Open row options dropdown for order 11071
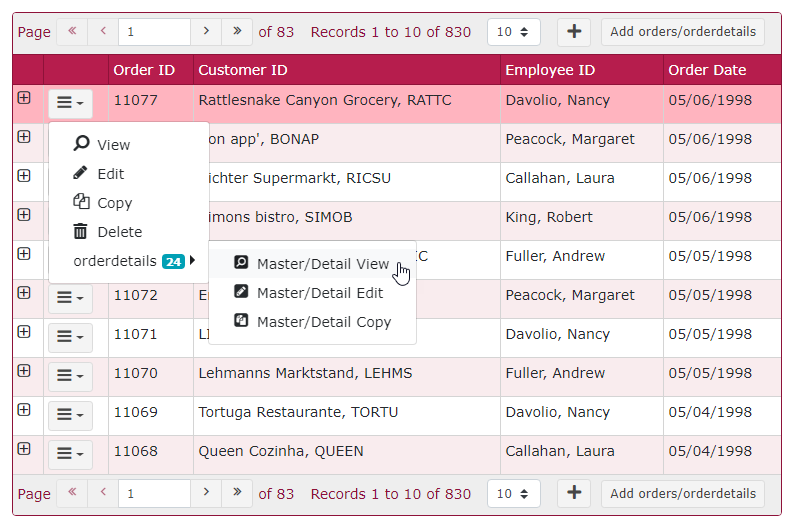Viewport: 792px width, 522px height. 70,337
